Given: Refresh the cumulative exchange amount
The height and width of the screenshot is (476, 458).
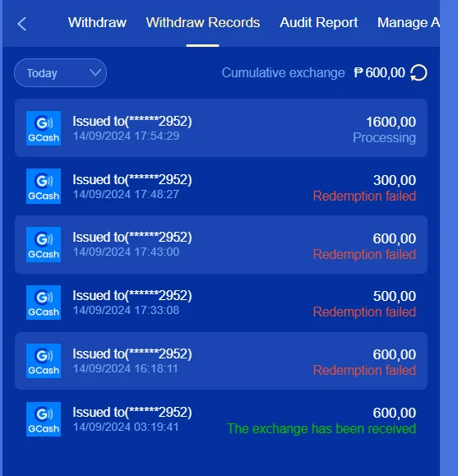Looking at the screenshot, I should click(x=419, y=73).
